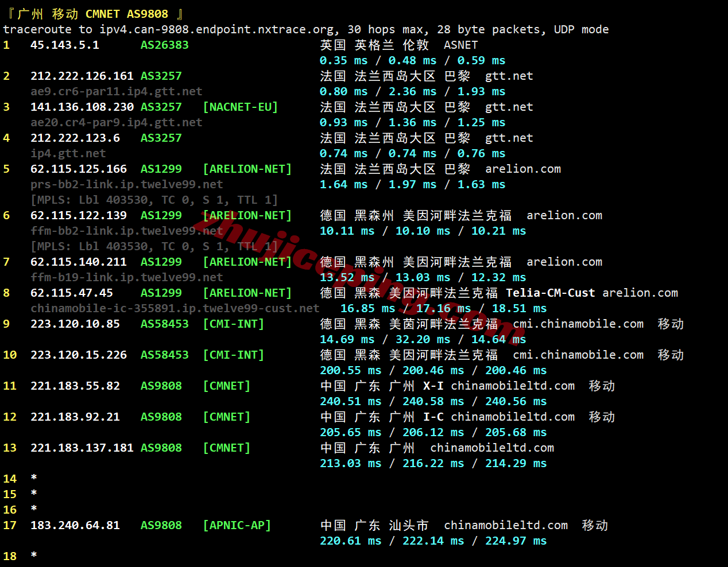Click 汕头市 location on hop 17
The image size is (728, 567).
[x=409, y=525]
